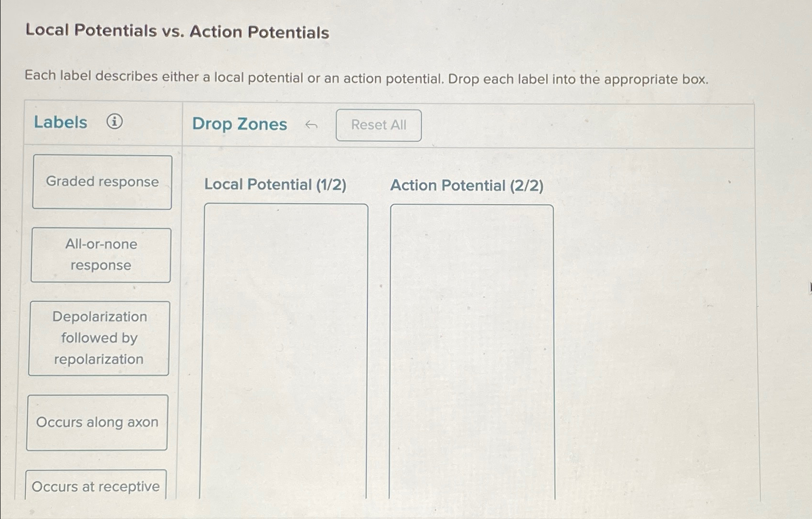
Task: Click the Action Potential (2/2) heading
Action: (467, 186)
